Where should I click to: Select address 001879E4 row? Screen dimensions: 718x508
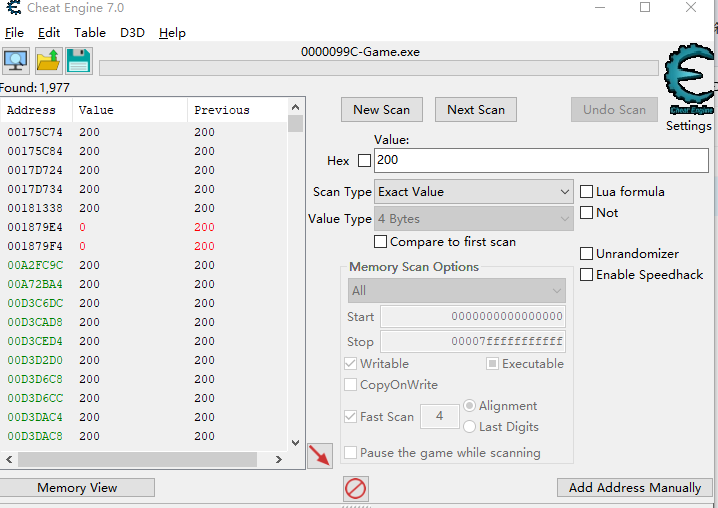click(x=144, y=227)
